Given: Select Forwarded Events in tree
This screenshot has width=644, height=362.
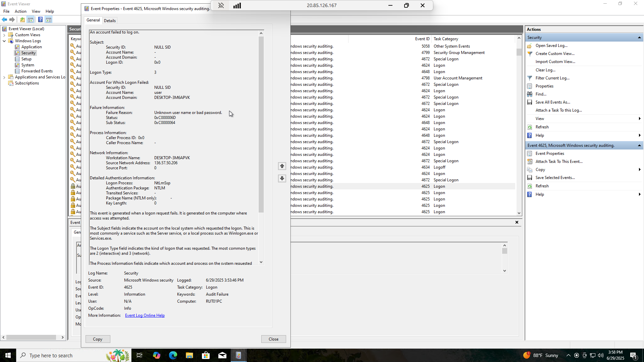Looking at the screenshot, I should 37,71.
